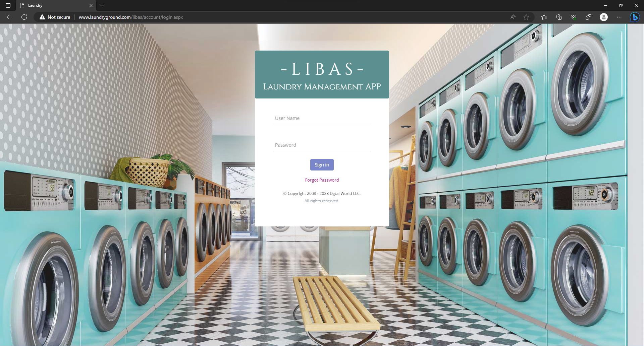This screenshot has width=644, height=346.
Task: Close the Laundry tab
Action: [x=91, y=5]
